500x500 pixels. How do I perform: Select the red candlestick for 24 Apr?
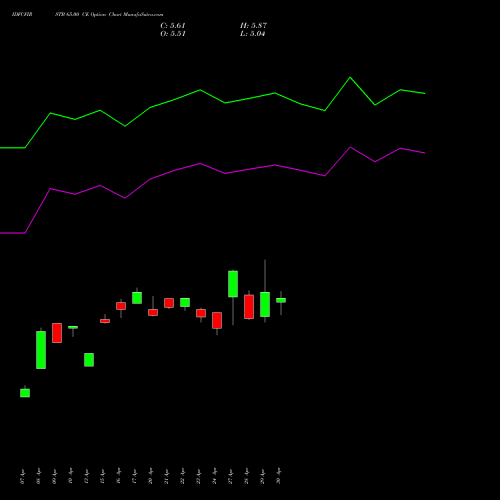point(217,320)
